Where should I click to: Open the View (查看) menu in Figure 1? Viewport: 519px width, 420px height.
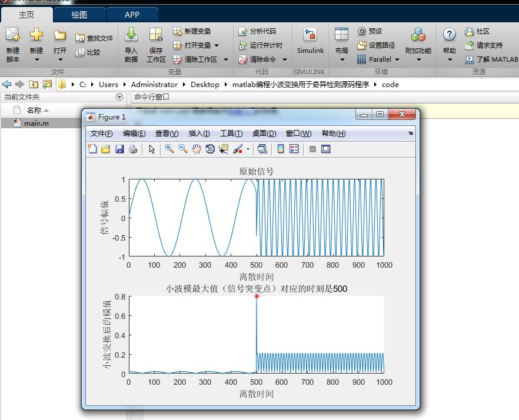pos(167,134)
